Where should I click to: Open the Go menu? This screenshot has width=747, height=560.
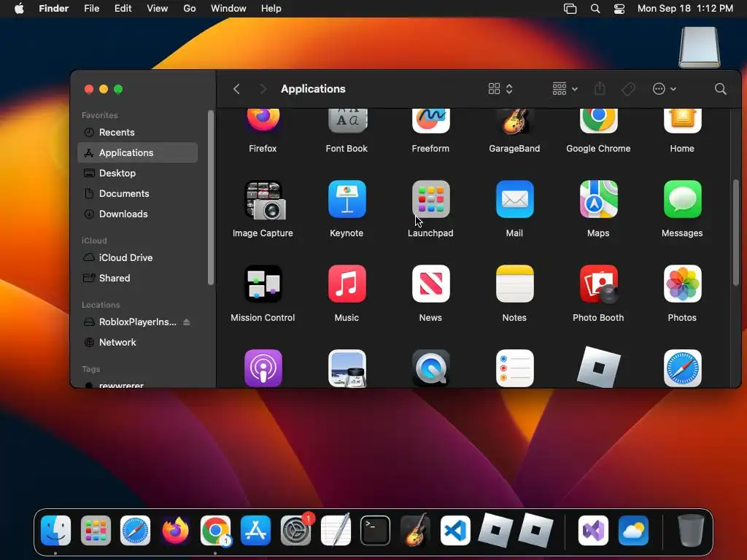pyautogui.click(x=190, y=9)
